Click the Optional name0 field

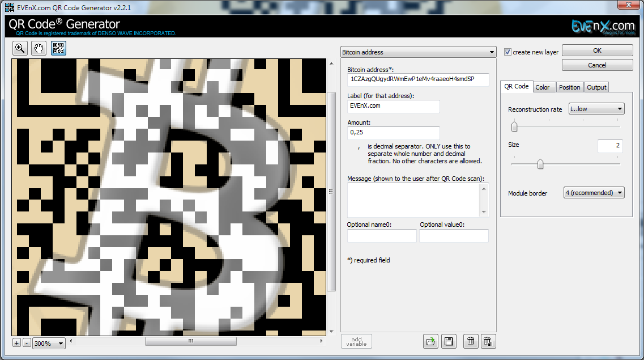382,236
